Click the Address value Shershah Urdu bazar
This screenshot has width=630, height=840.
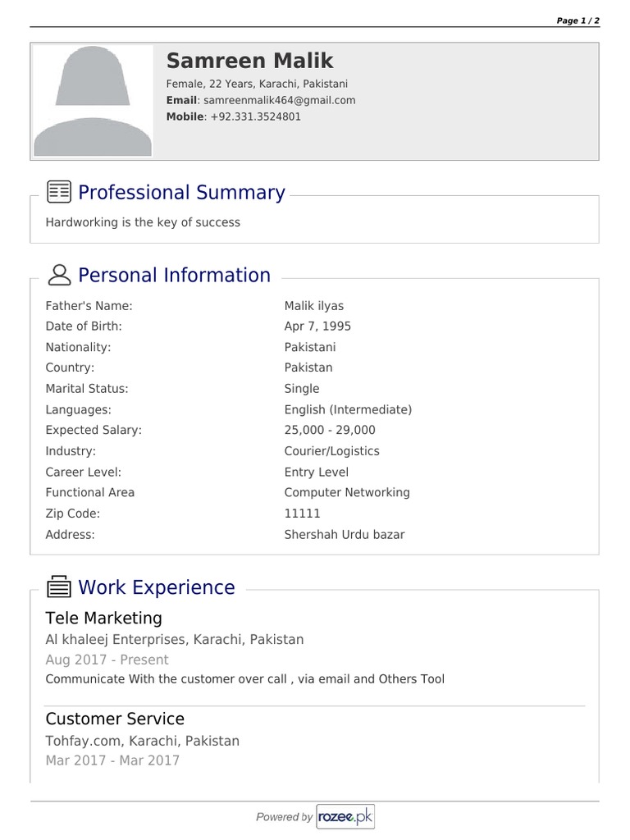point(345,535)
